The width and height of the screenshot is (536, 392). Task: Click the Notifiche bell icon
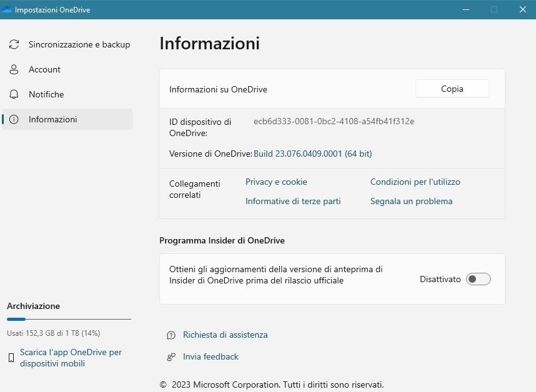[14, 94]
